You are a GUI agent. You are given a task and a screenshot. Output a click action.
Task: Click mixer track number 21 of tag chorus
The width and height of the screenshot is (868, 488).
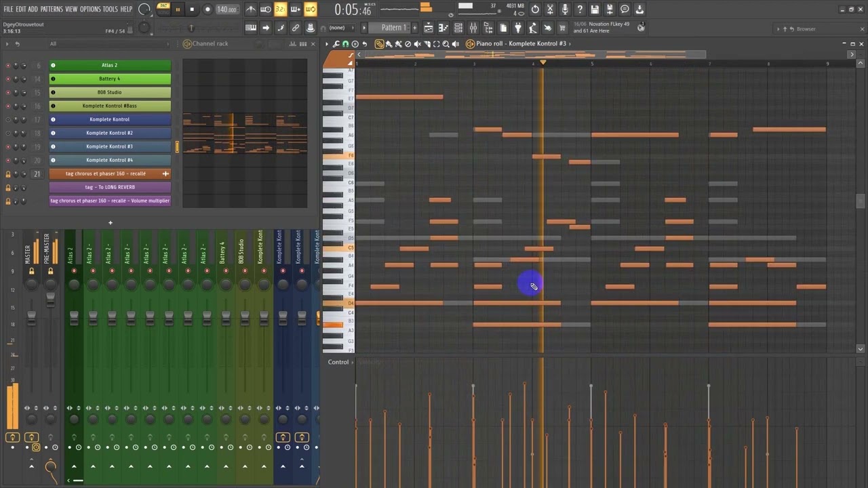pos(37,174)
